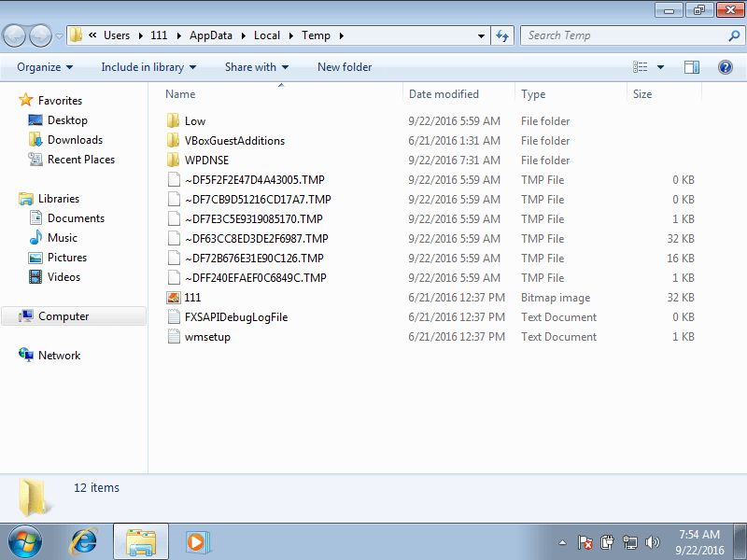Viewport: 747px width, 560px height.
Task: Click the Search Temp input field
Action: coord(624,35)
